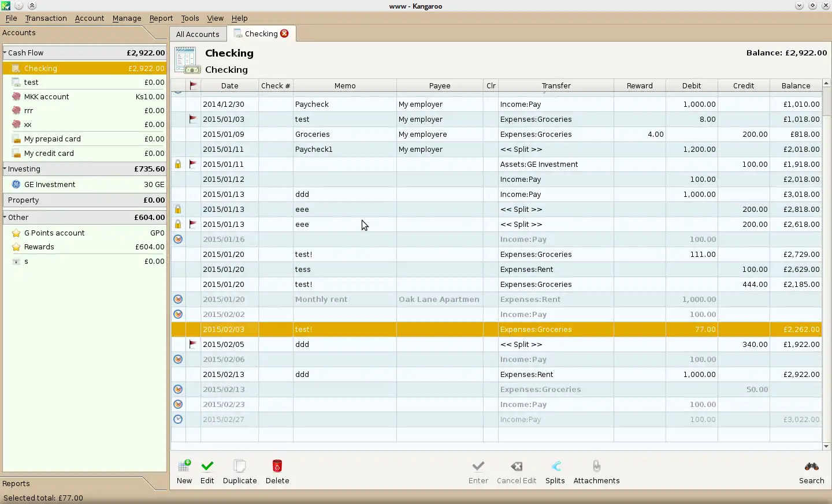This screenshot has height=504, width=832.
Task: Collapse the Cash Flow account group
Action: (x=5, y=53)
